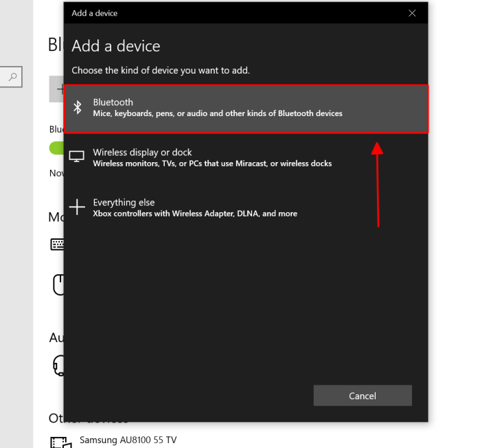Click the Samsung TV device icon
Screen dimensions: 478x448
pyautogui.click(x=59, y=441)
